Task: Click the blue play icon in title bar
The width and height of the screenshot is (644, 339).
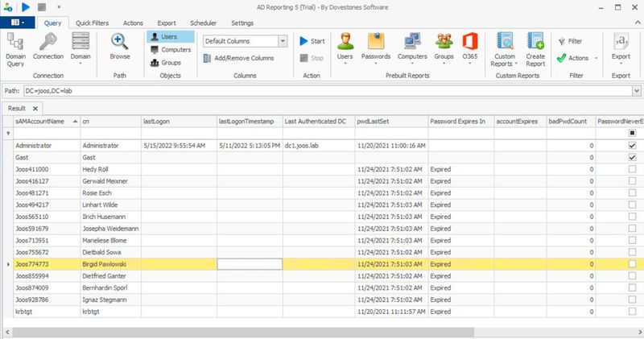Action: pyautogui.click(x=26, y=7)
